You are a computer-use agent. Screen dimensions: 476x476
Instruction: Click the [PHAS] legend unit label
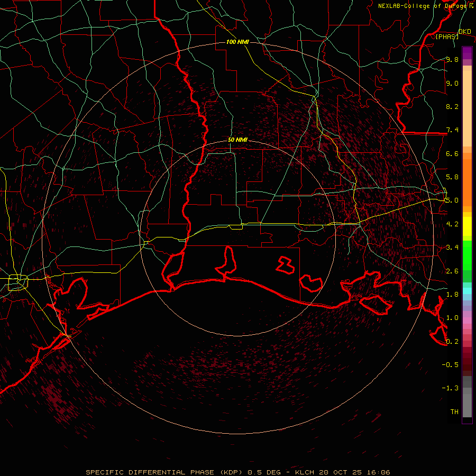447,36
